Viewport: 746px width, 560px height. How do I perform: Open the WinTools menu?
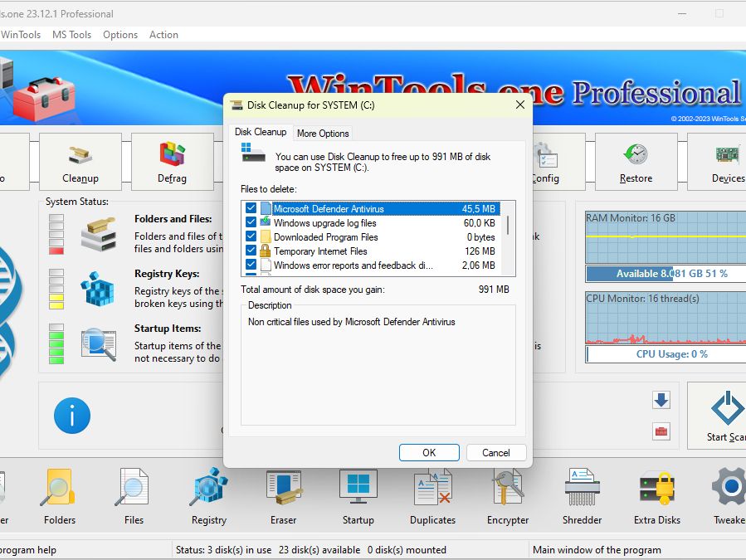[x=21, y=35]
